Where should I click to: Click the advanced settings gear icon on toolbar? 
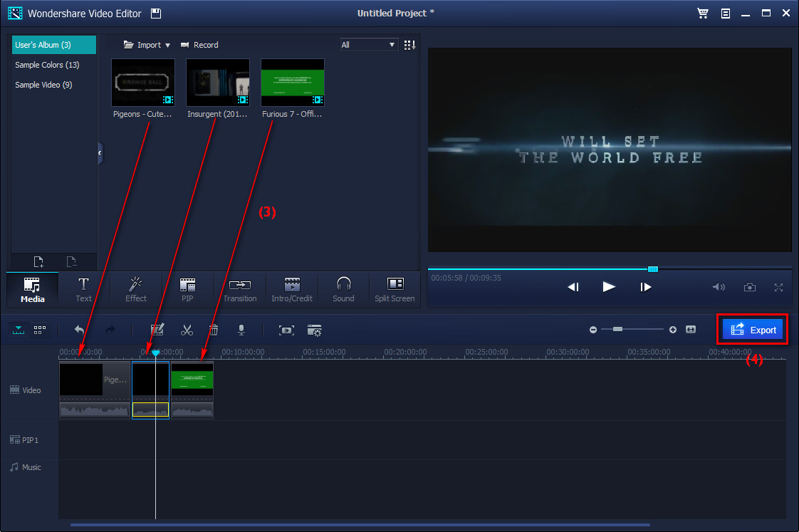pos(314,330)
